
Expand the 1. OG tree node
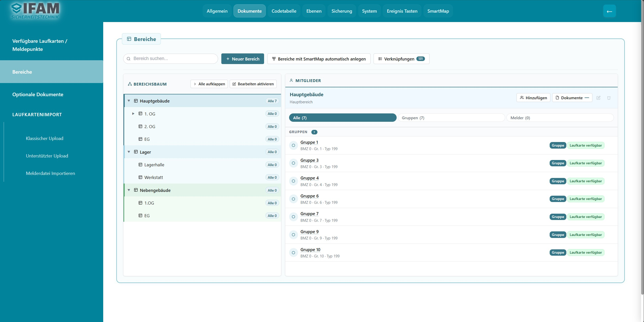click(x=133, y=114)
